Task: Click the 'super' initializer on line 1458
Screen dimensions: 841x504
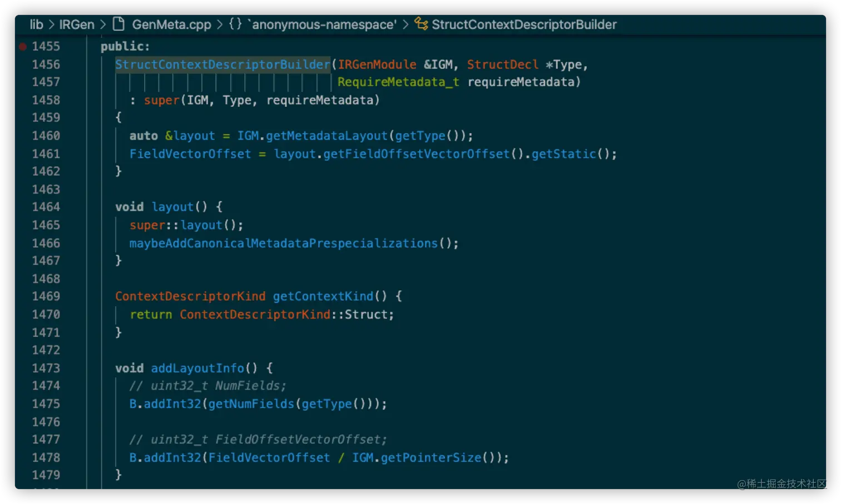Action: click(x=162, y=100)
